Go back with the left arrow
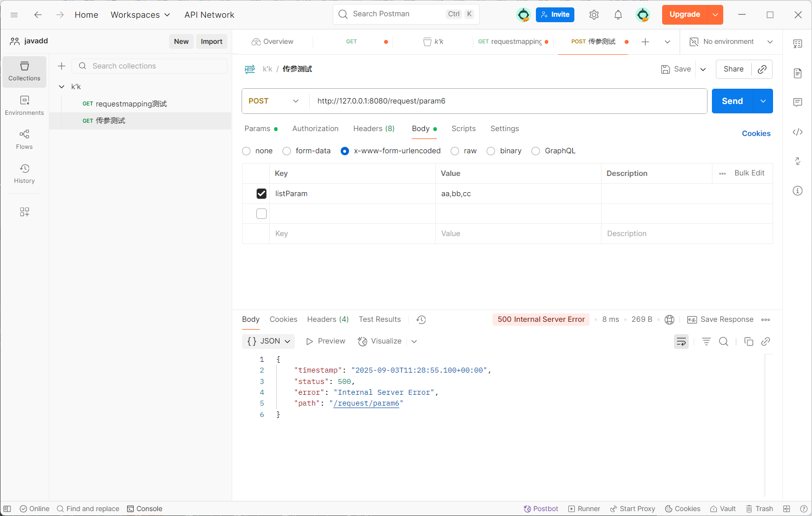 38,15
